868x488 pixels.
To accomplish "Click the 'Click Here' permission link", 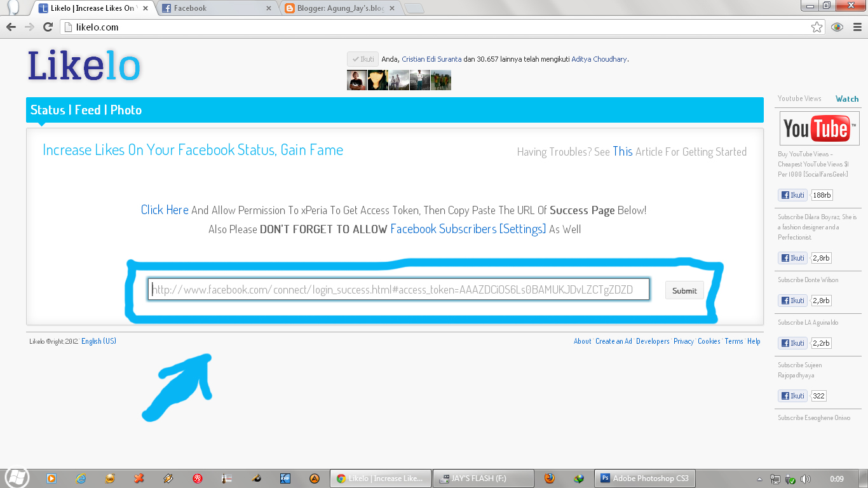I will (165, 210).
